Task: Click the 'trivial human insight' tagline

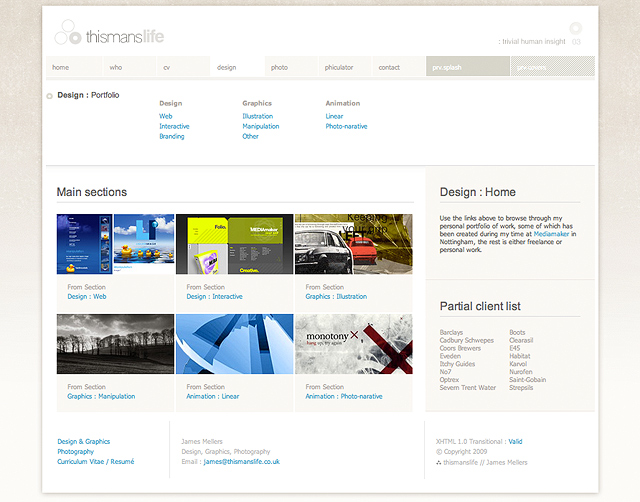Action: coord(532,41)
